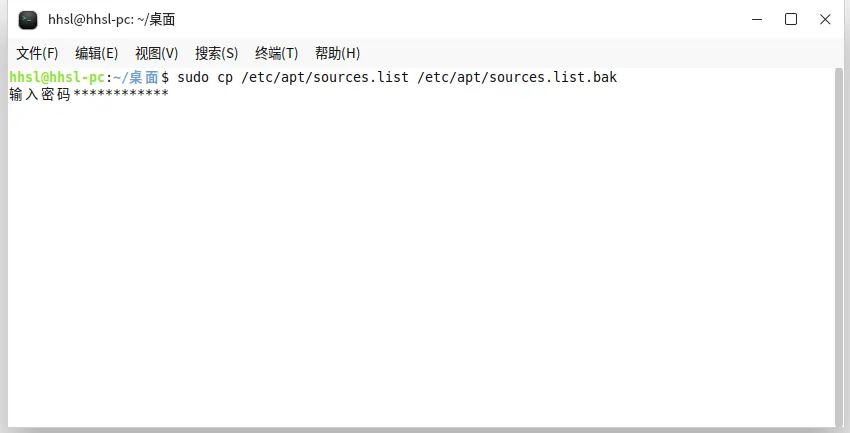
Task: Open the 文件(F) menu
Action: point(37,53)
